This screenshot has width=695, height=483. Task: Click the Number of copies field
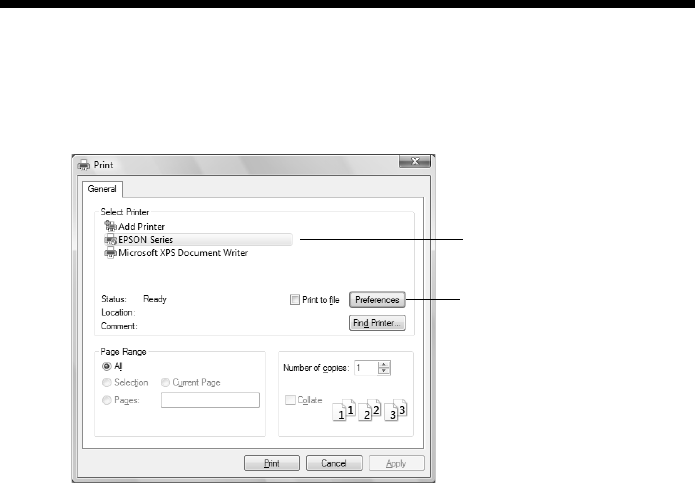(367, 368)
